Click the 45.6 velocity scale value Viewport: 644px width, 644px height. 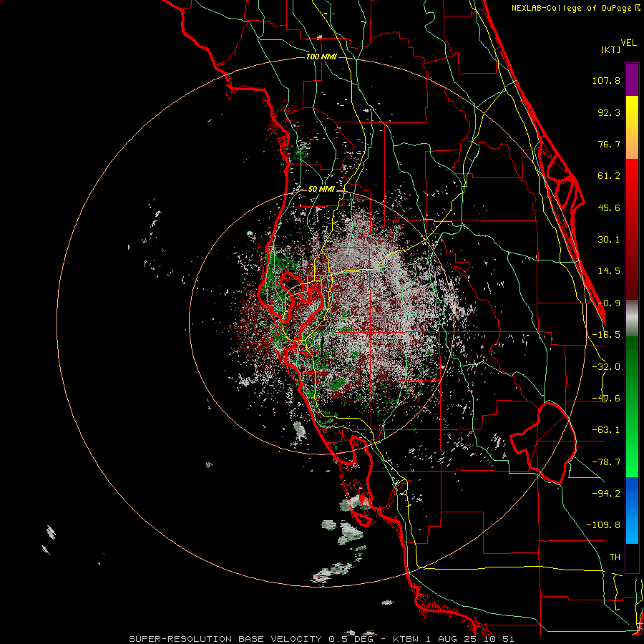609,208
